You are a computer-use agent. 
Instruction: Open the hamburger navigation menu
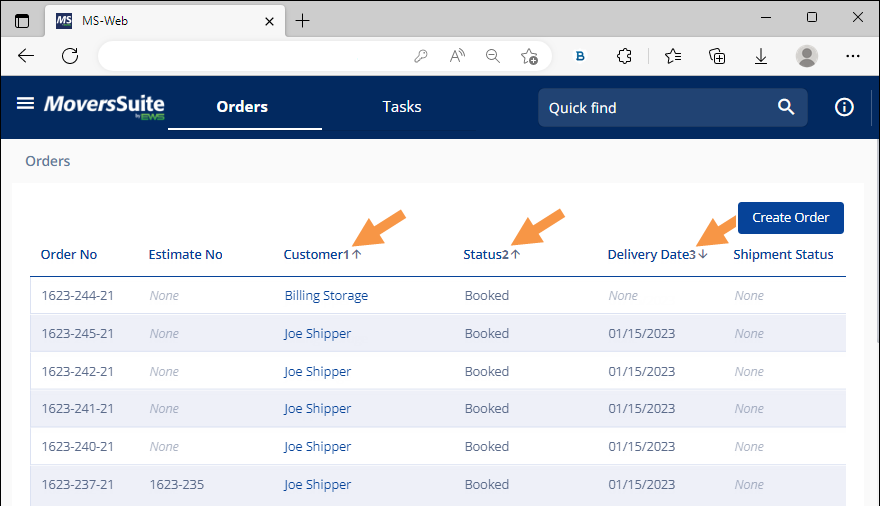(25, 104)
